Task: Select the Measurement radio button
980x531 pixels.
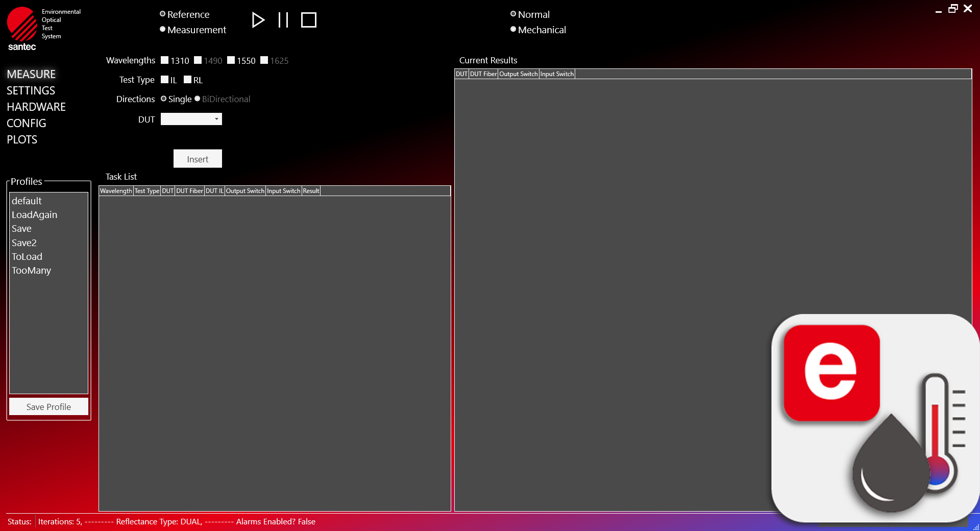Action: tap(163, 29)
